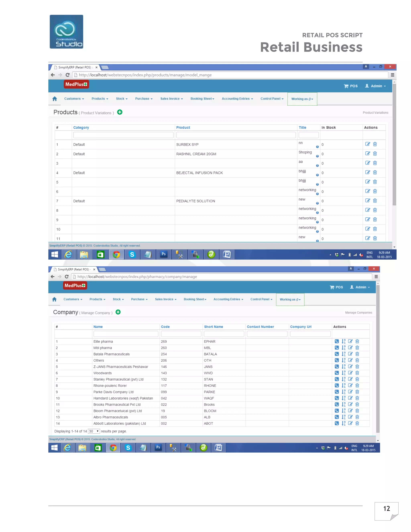The image size is (411, 532).
Task: Open Working as dropdown in company window
Action: [x=290, y=299]
